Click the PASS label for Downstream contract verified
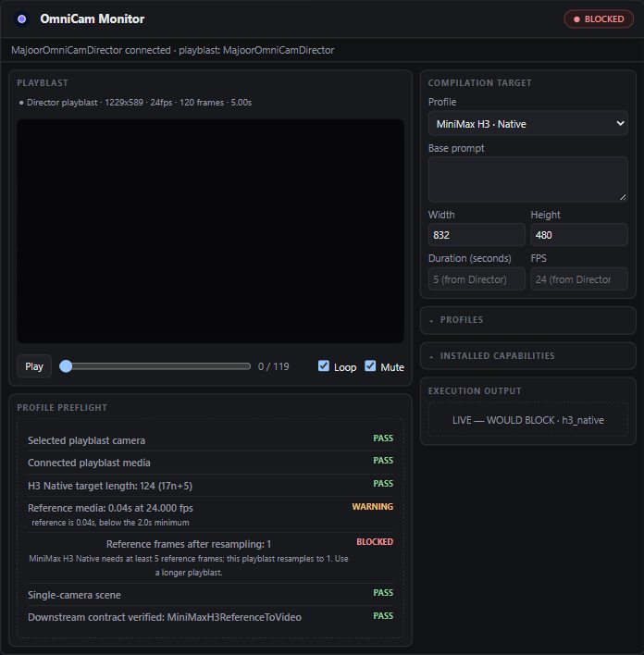Viewport: 644px width, 655px height. (x=383, y=616)
